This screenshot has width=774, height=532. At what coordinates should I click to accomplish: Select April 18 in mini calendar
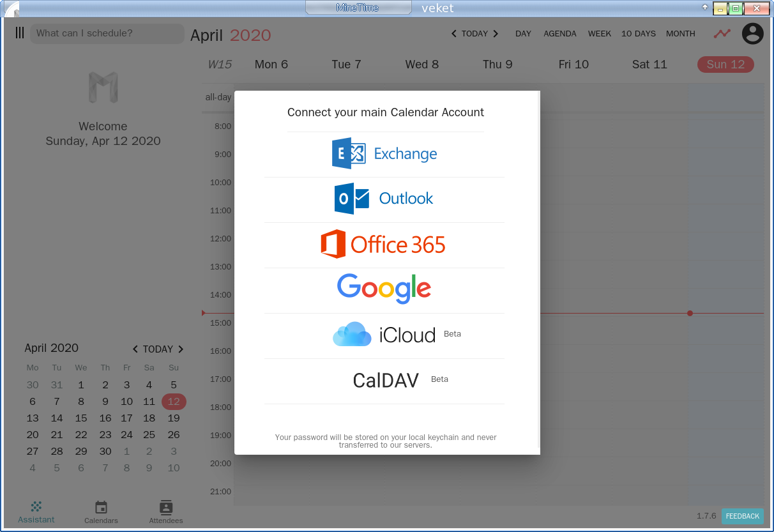pos(149,418)
